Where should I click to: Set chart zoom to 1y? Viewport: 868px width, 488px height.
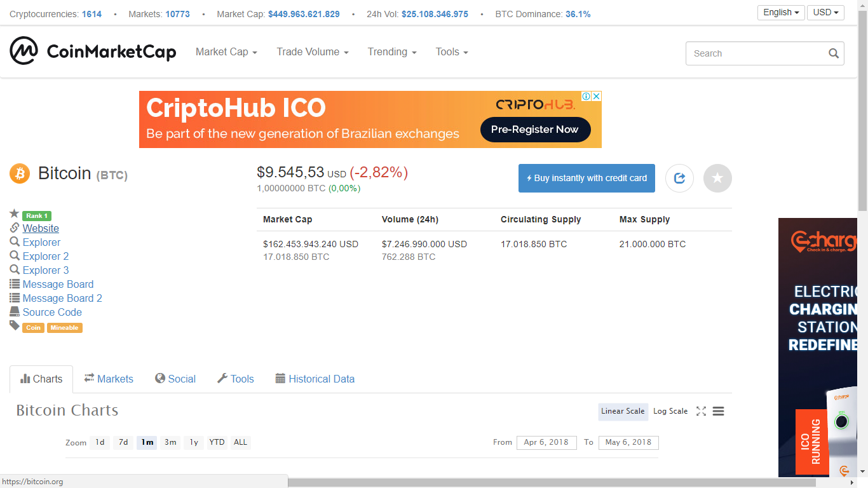[194, 442]
